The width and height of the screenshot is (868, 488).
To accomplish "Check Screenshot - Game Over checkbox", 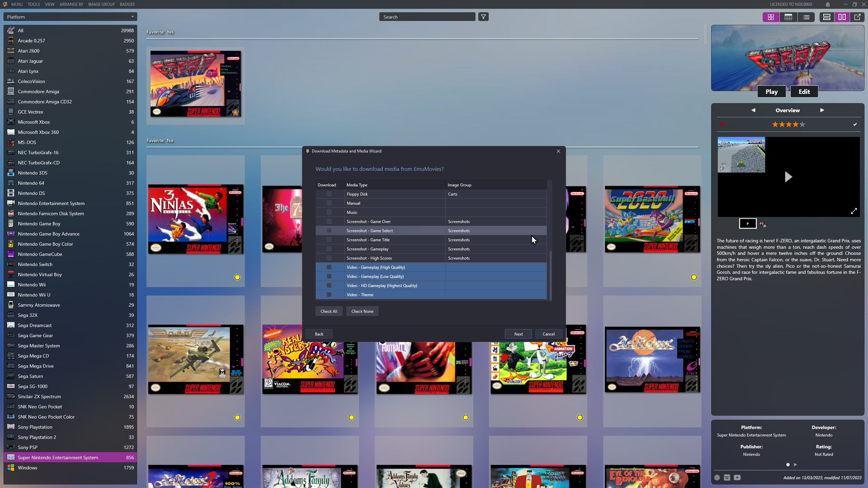I will point(329,221).
